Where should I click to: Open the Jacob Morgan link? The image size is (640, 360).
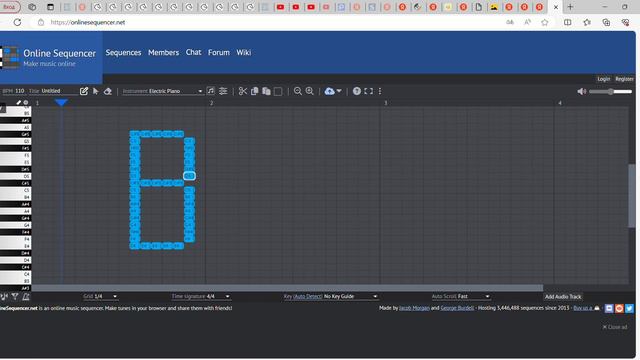[x=414, y=308]
